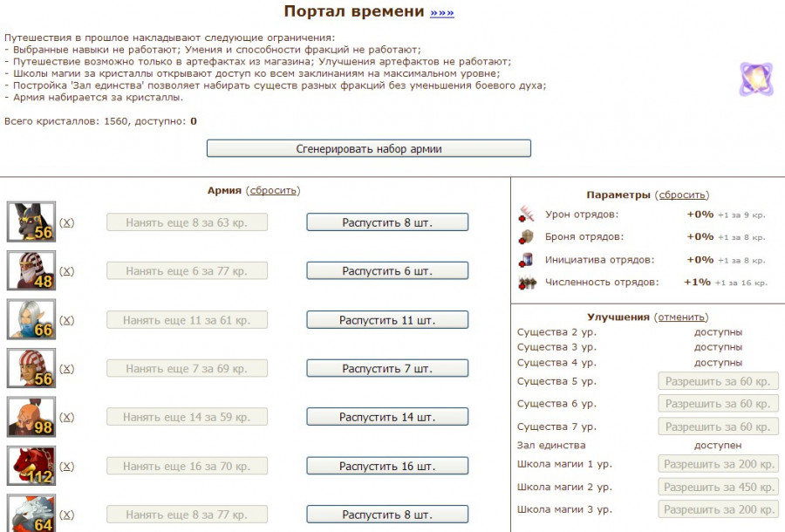Click 'Нанять еще 16 за 70 кр.' button

[x=187, y=466]
